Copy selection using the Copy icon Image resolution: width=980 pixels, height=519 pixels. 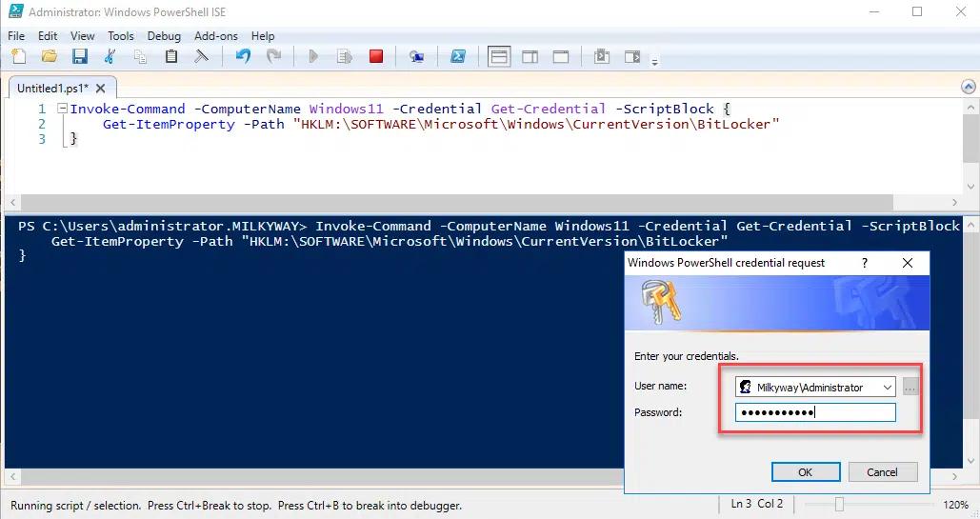(140, 56)
